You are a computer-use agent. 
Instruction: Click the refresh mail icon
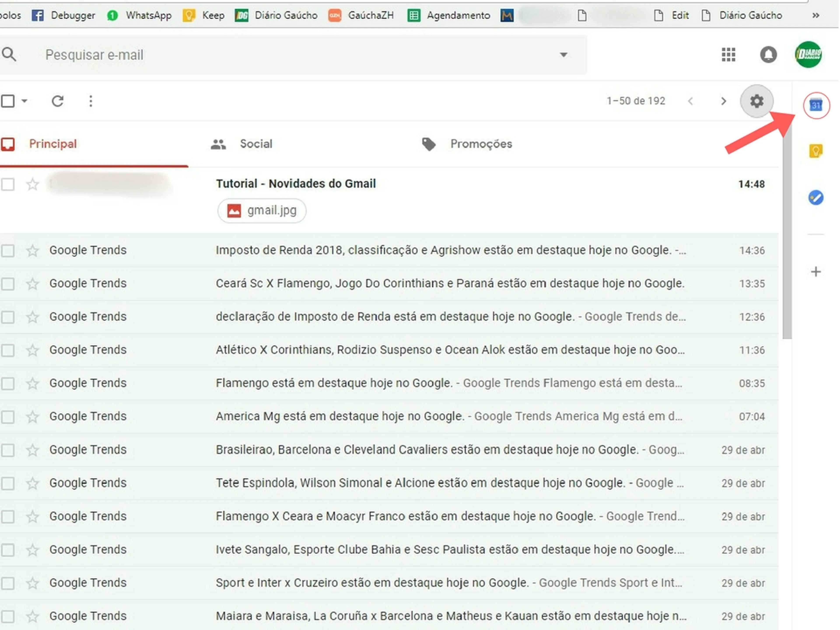pyautogui.click(x=57, y=101)
